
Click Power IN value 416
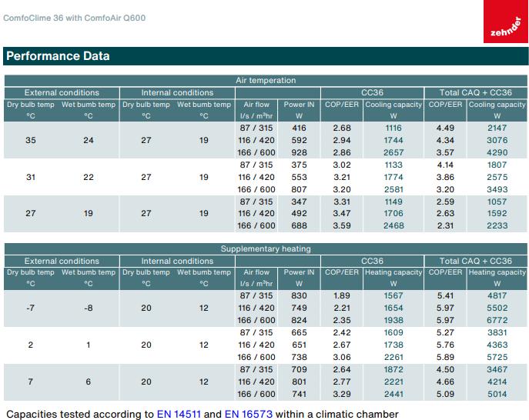(299, 128)
